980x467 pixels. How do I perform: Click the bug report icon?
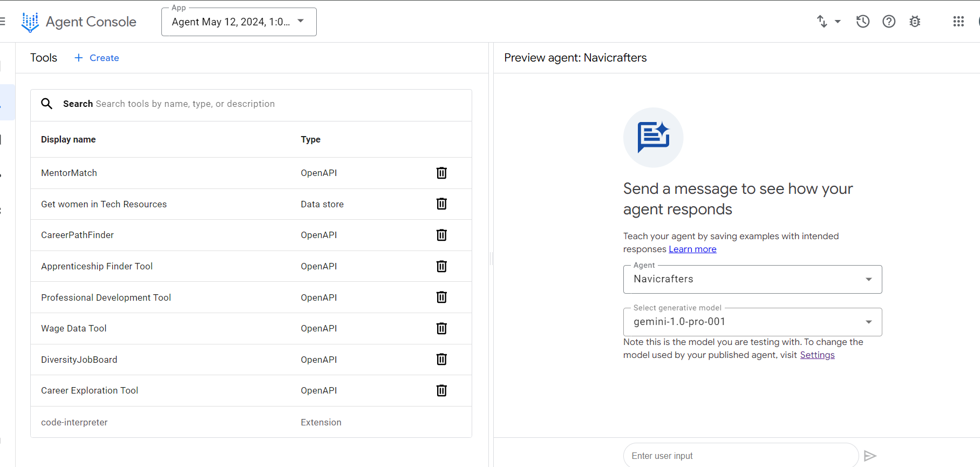pos(915,22)
